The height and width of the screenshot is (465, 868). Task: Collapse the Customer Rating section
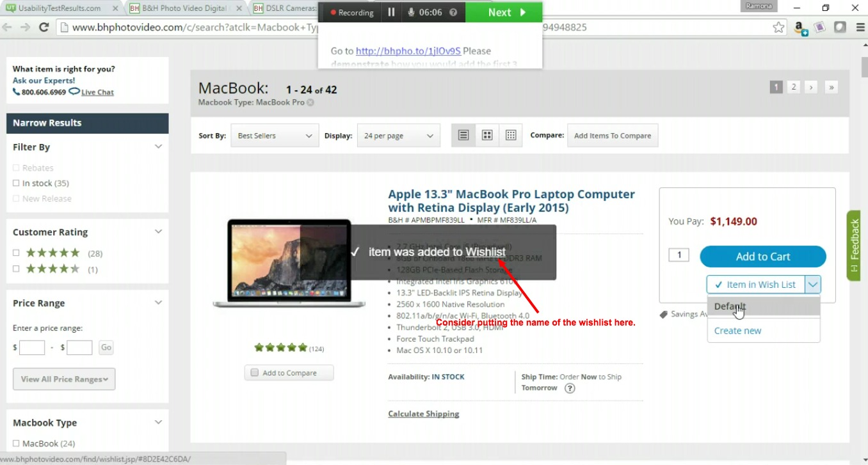pos(158,232)
